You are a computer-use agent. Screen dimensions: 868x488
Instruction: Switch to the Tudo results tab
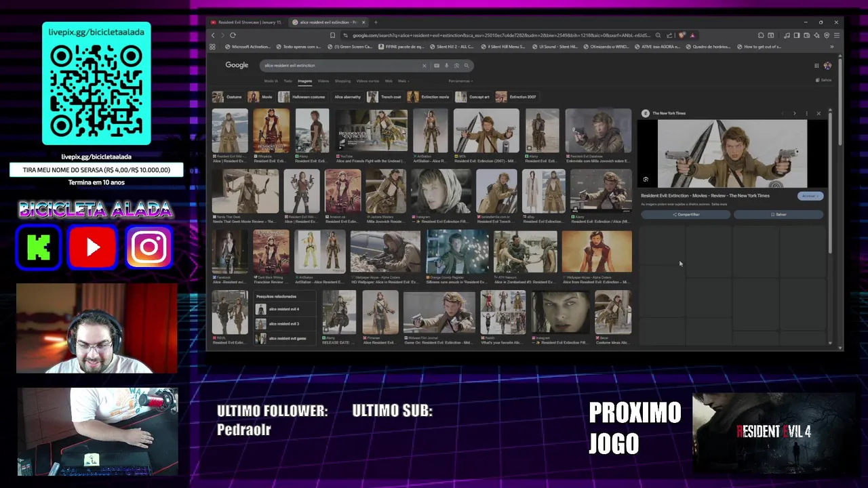(x=288, y=81)
